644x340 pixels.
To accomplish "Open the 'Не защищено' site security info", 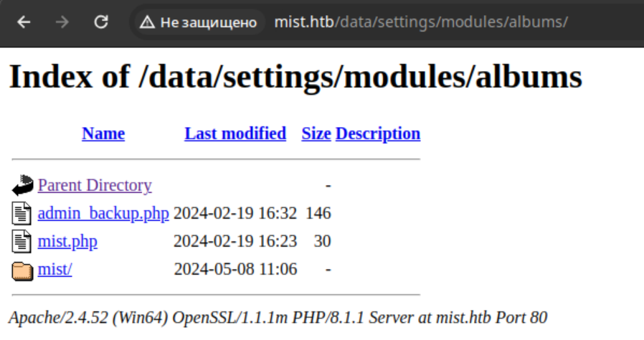I will pyautogui.click(x=199, y=22).
